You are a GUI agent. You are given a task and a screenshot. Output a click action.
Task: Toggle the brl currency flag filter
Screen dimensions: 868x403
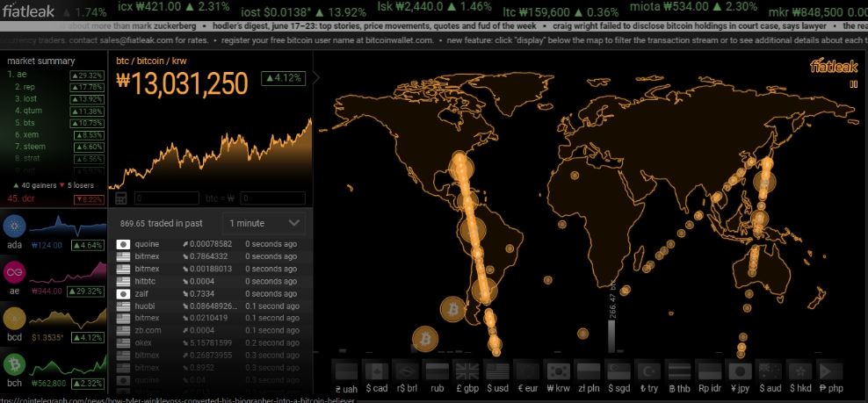point(407,371)
